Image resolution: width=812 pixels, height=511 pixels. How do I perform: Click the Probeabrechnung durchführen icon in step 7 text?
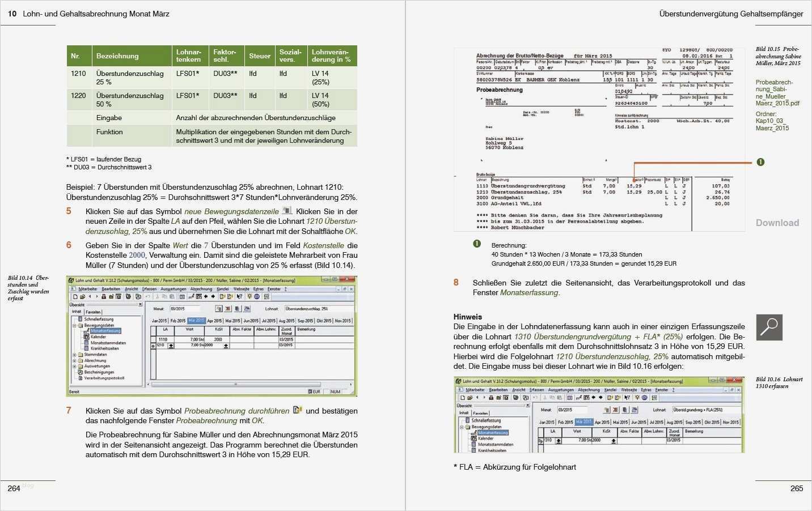pyautogui.click(x=297, y=410)
